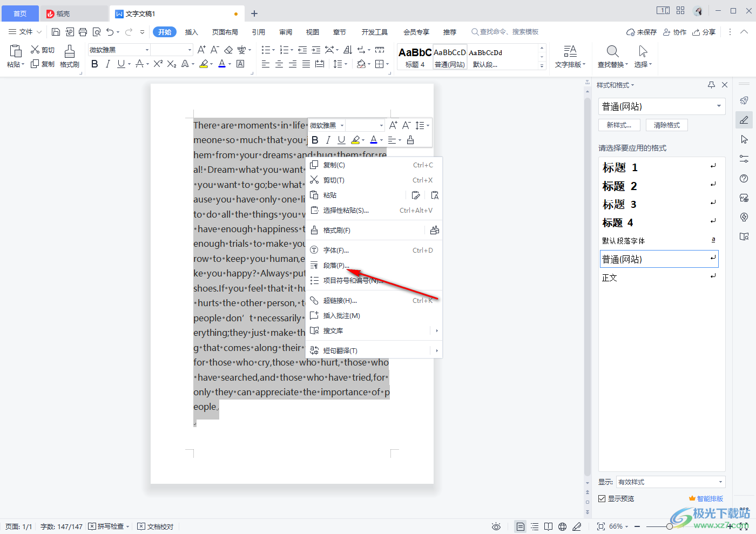Toggle Document Proofing (文档校对) in status bar
756x534 pixels.
156,526
